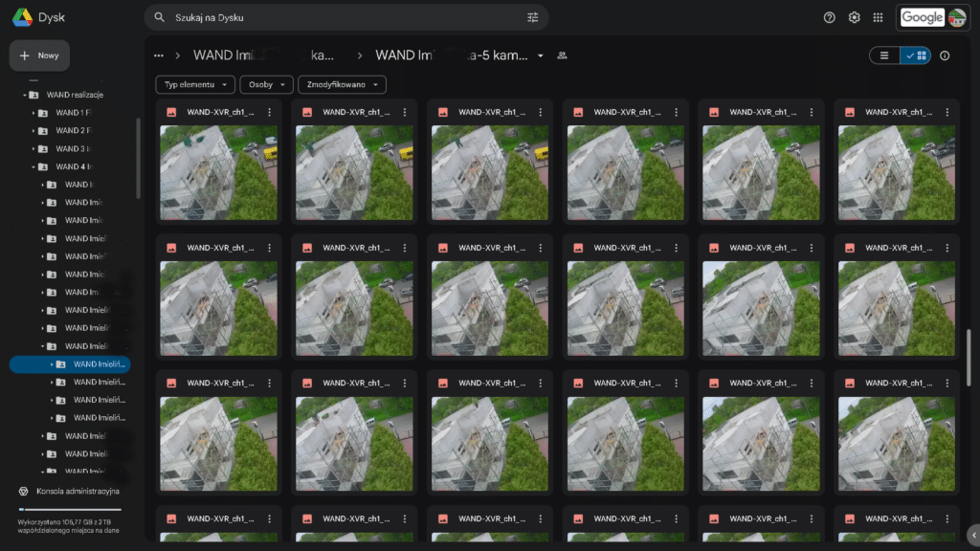Click the Nowy (New) button

pyautogui.click(x=39, y=55)
